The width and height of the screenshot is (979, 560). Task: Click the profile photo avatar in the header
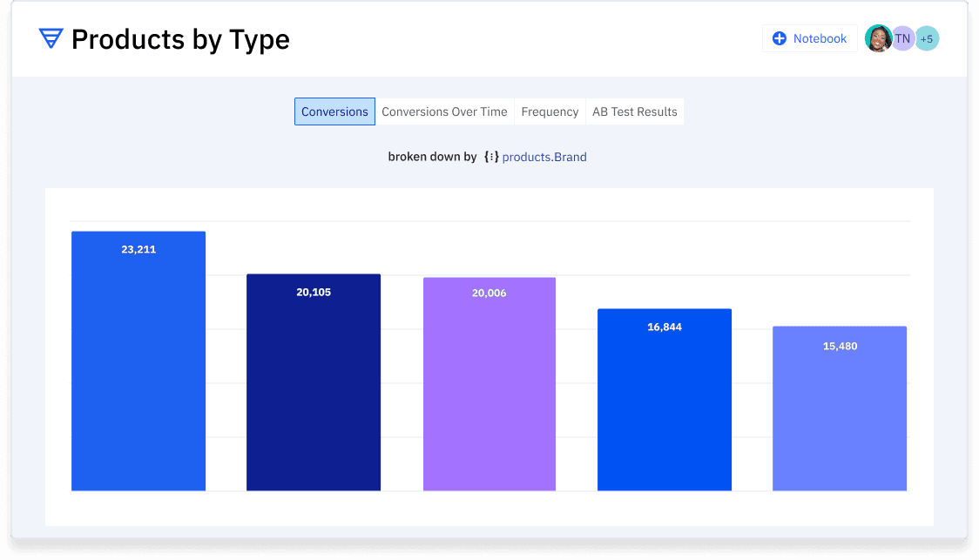[878, 38]
